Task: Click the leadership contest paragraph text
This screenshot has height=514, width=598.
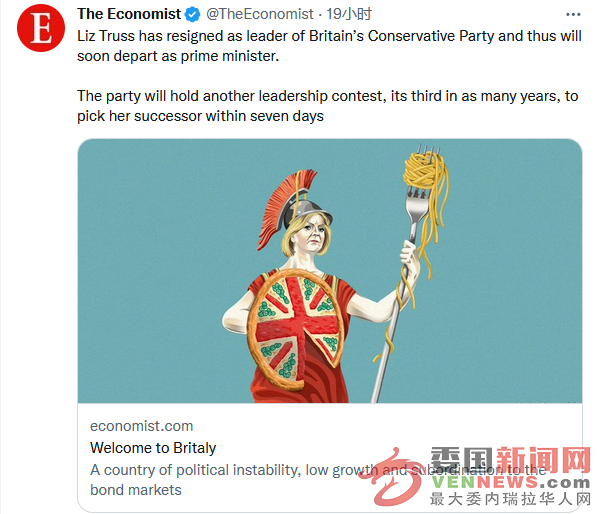Action: tap(328, 106)
